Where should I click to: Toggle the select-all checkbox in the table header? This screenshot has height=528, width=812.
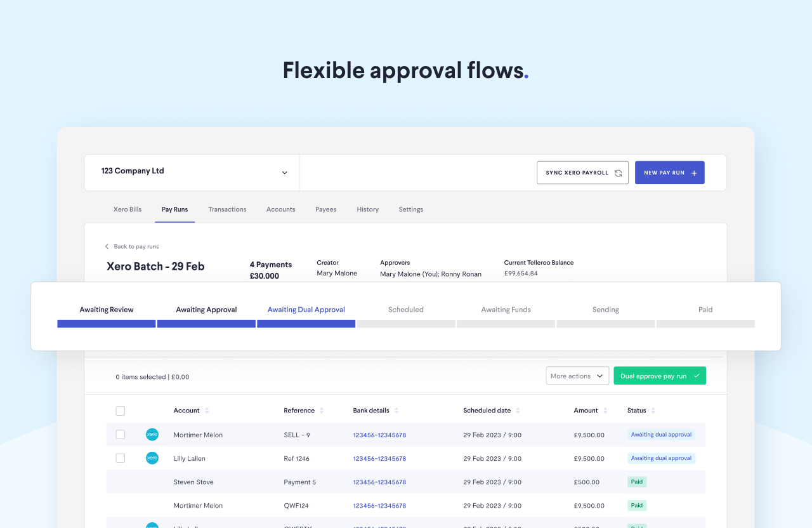pyautogui.click(x=121, y=411)
